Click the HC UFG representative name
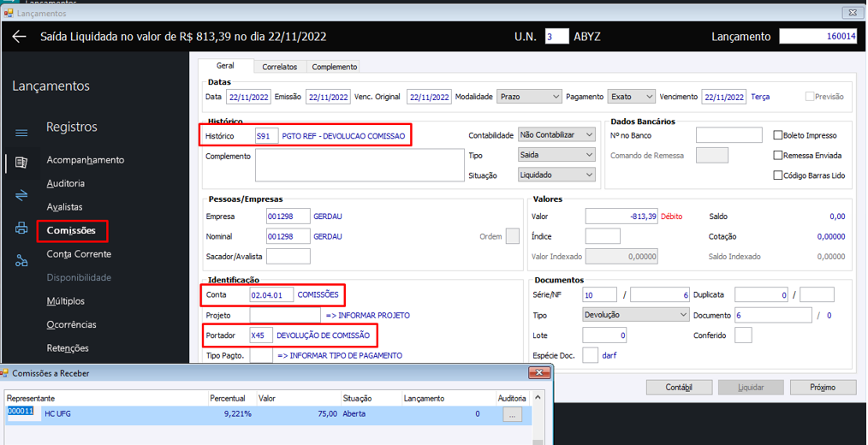This screenshot has width=868, height=445. [57, 414]
